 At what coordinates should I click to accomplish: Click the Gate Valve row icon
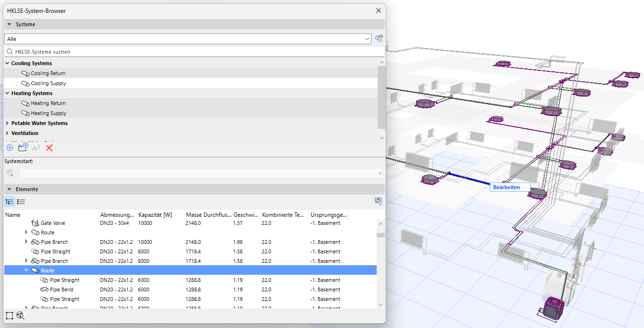(x=35, y=223)
